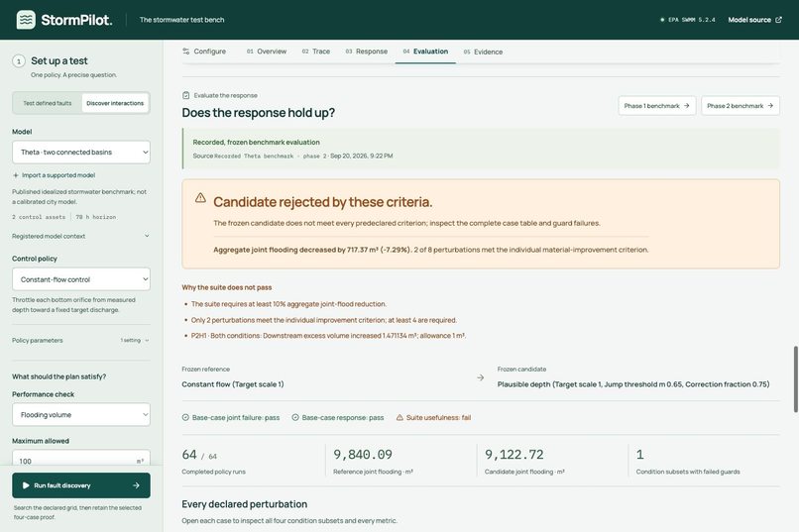799x532 pixels.
Task: Click the Plausible depth frozen candidate text
Action: 633,384
